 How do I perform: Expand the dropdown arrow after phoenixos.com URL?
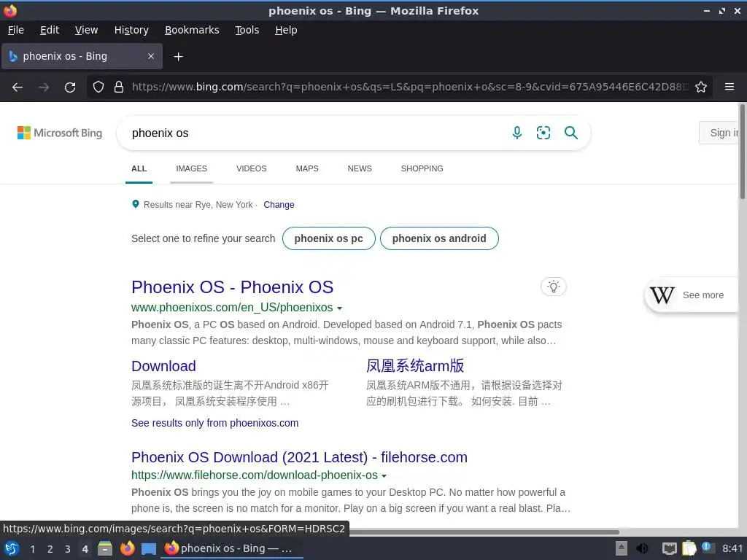point(340,308)
